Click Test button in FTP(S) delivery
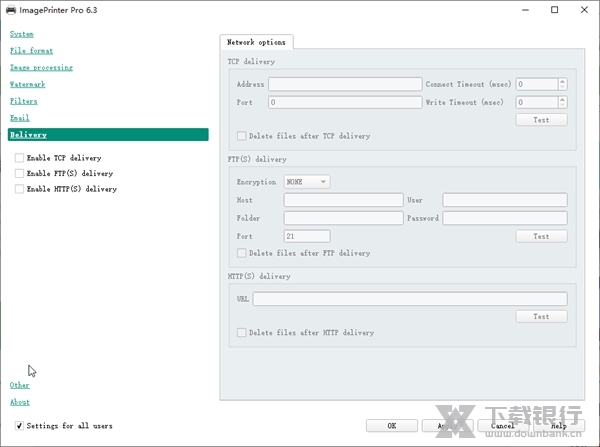 point(541,236)
